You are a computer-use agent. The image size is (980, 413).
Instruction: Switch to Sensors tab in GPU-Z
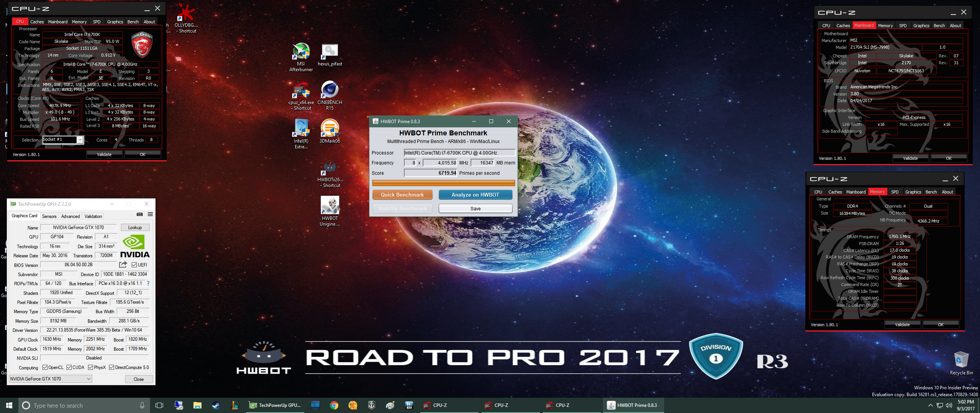tap(49, 216)
